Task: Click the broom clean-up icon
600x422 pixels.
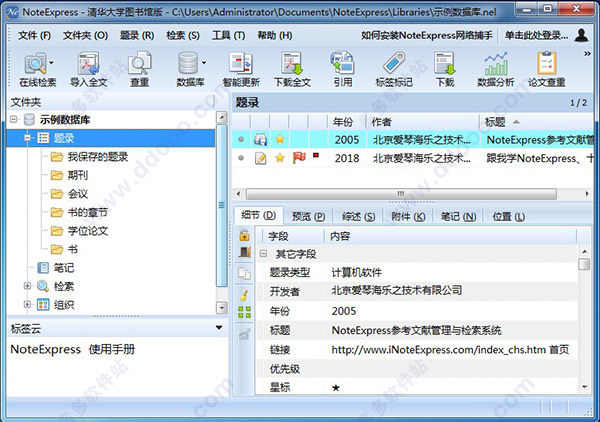Action: click(245, 295)
